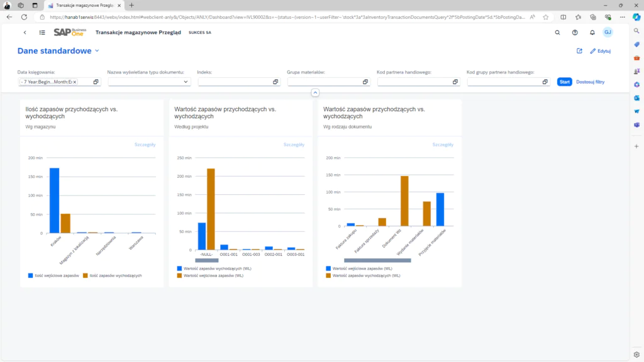This screenshot has width=644, height=362.
Task: Click Edytuj to edit the dashboard
Action: (x=601, y=51)
